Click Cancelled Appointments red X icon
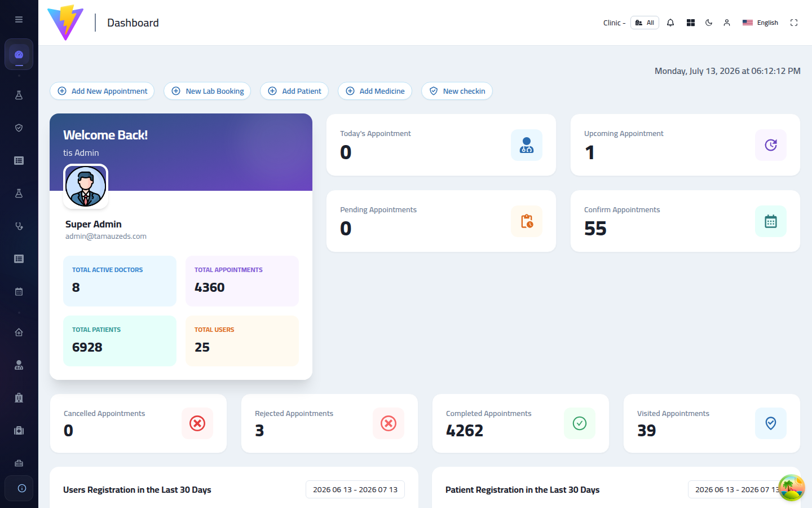 pyautogui.click(x=197, y=423)
